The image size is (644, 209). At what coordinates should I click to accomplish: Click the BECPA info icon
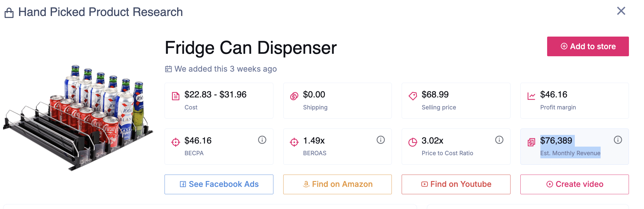[x=262, y=140]
